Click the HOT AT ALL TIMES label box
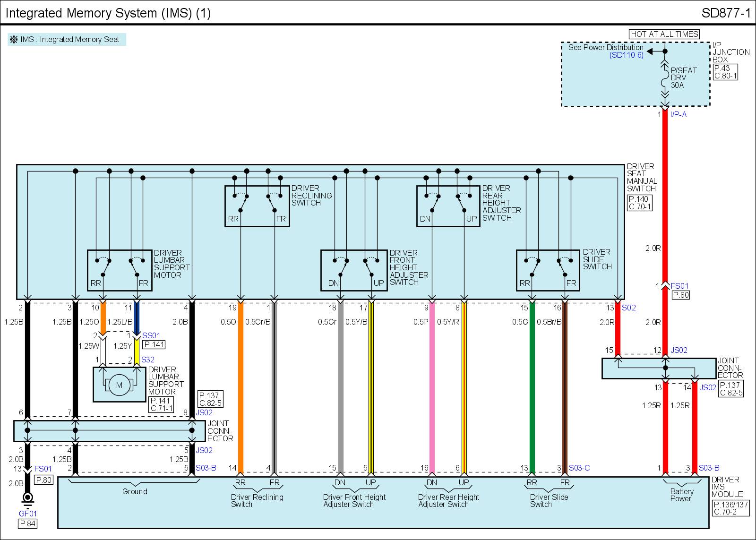This screenshot has height=540, width=756. click(664, 34)
